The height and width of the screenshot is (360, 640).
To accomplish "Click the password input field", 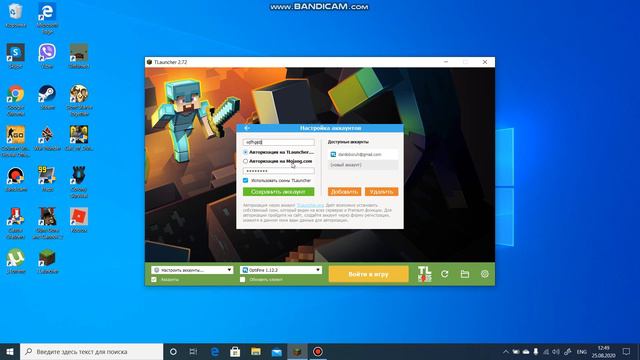I will pyautogui.click(x=279, y=171).
